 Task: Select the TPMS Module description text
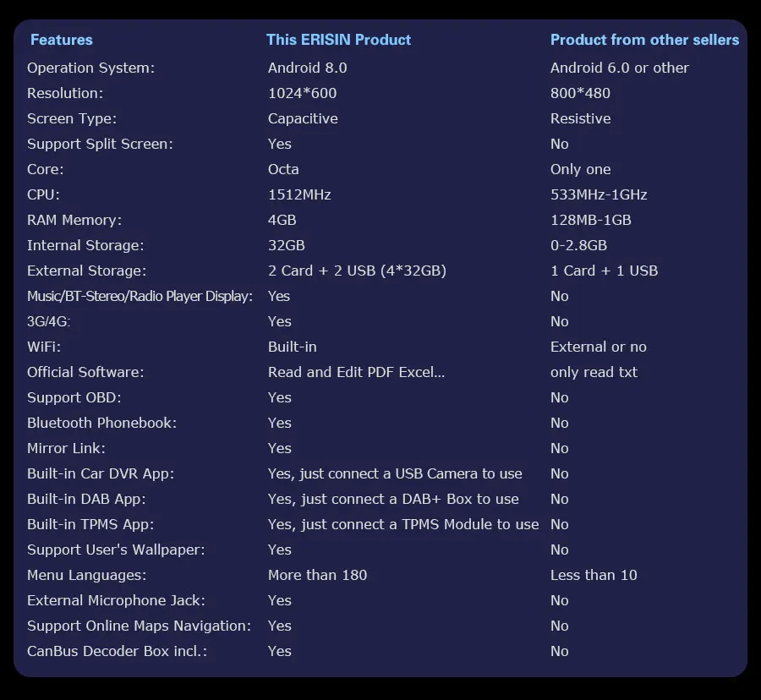click(x=403, y=524)
